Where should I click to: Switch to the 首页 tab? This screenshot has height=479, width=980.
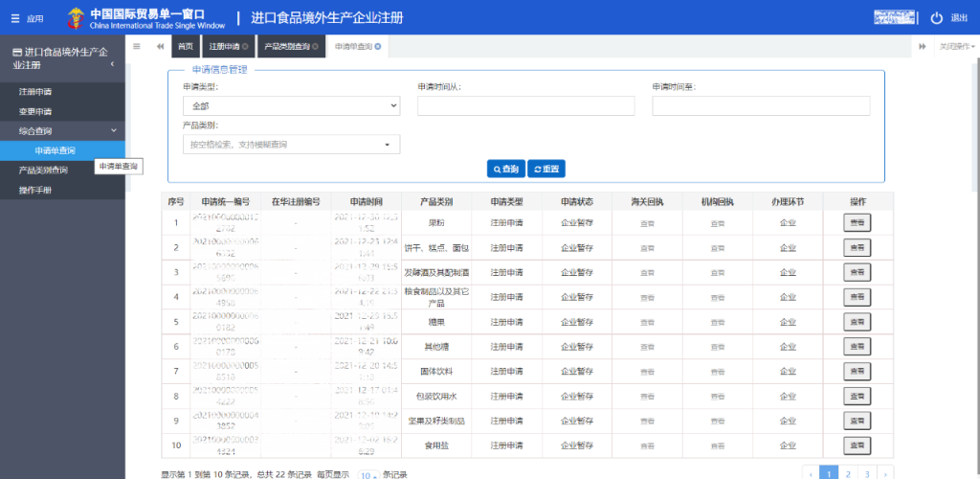coord(186,46)
